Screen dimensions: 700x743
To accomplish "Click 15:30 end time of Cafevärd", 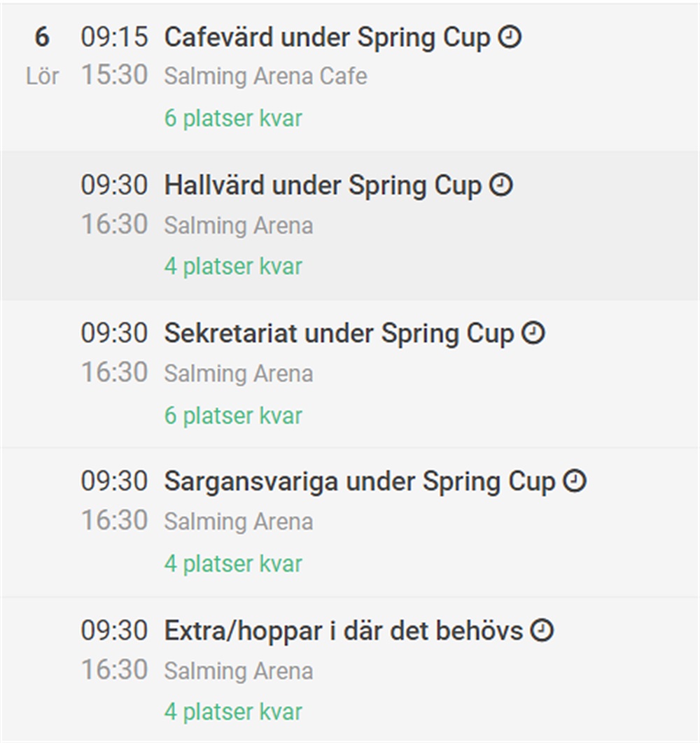I will 114,75.
